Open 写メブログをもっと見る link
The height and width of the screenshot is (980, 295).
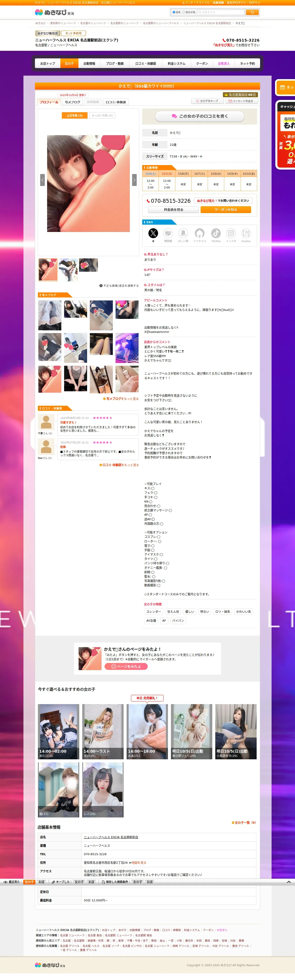click(121, 399)
